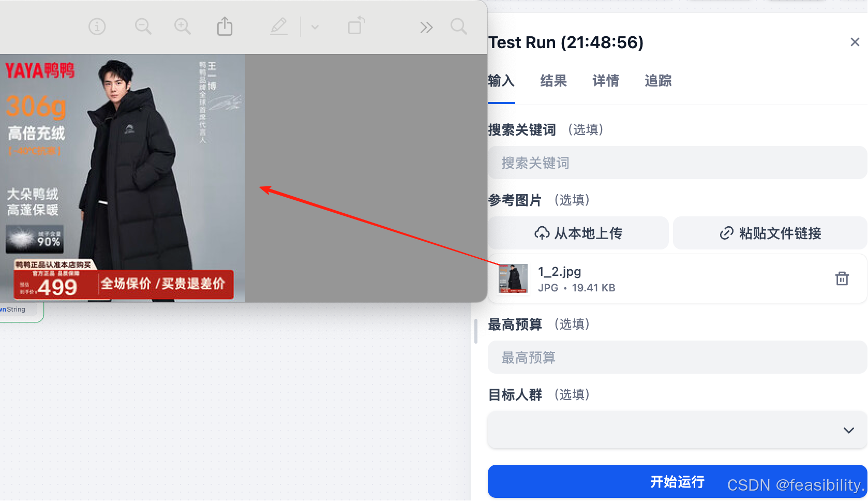The height and width of the screenshot is (501, 868).
Task: Switch to the 输入 tab
Action: (x=501, y=81)
